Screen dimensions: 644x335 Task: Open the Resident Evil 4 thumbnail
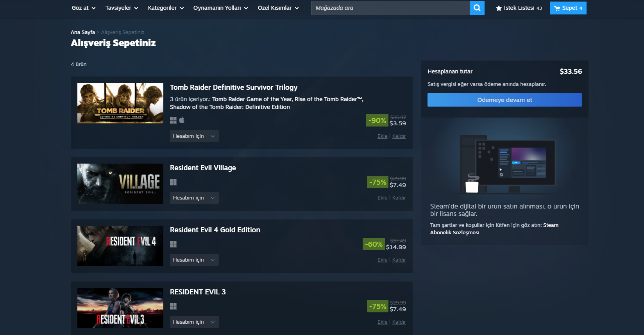pyautogui.click(x=120, y=246)
